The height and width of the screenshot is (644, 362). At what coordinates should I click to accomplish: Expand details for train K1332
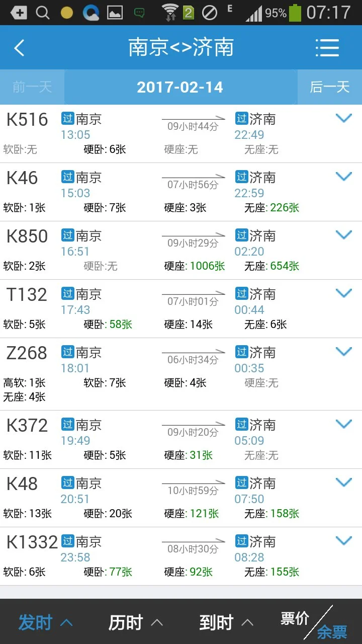pos(344,540)
